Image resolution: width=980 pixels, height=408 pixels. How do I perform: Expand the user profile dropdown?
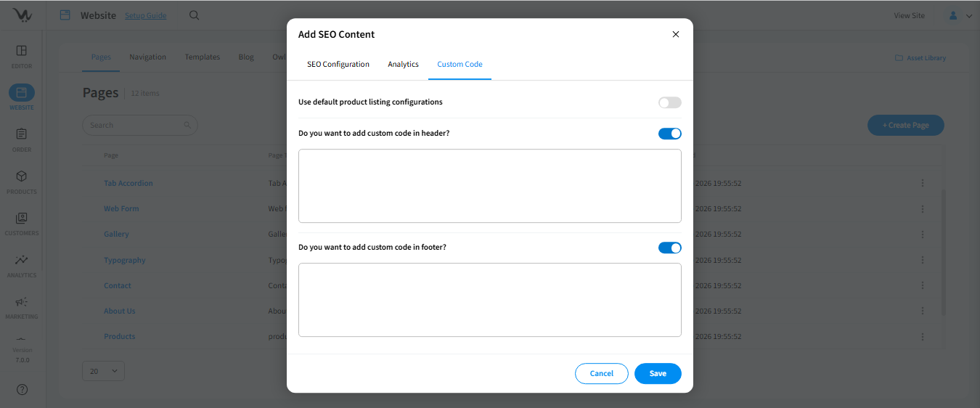click(x=960, y=15)
